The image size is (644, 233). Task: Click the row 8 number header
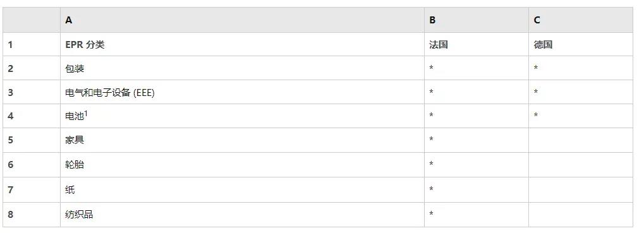[x=32, y=215]
